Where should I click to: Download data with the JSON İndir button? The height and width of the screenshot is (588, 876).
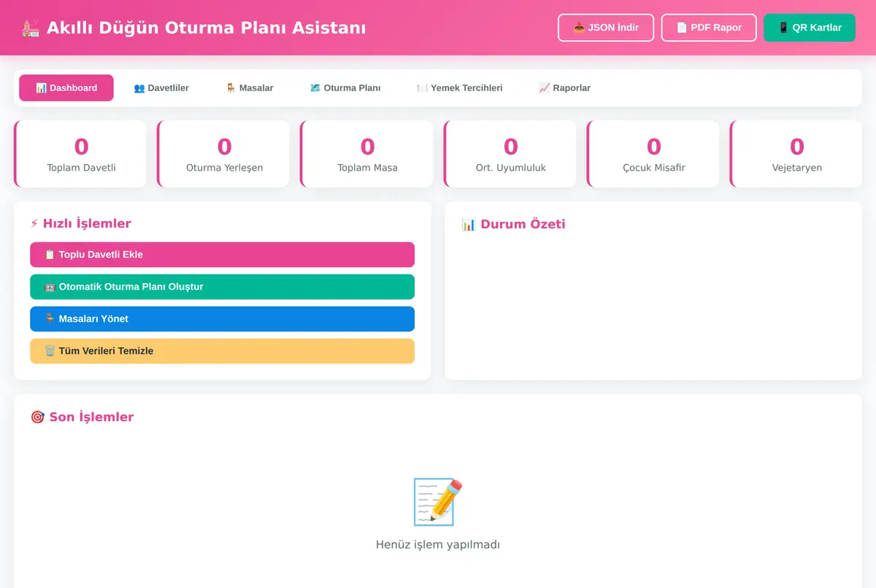click(606, 28)
